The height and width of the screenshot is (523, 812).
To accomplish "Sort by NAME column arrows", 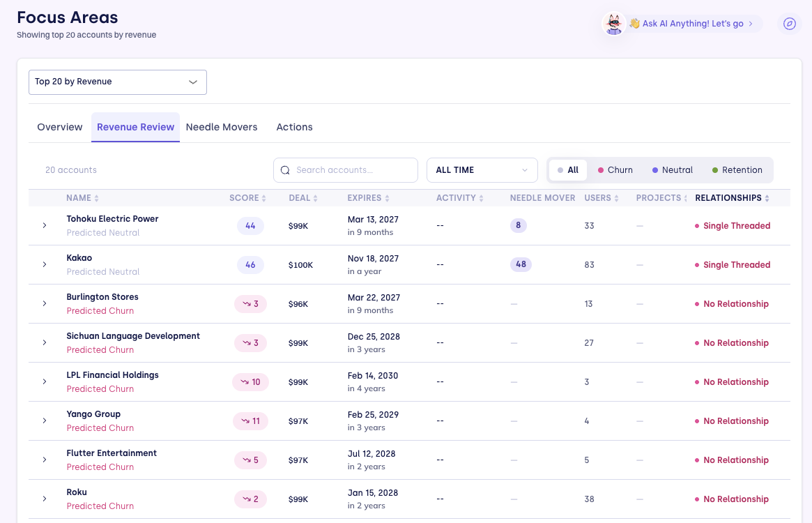I will 96,198.
